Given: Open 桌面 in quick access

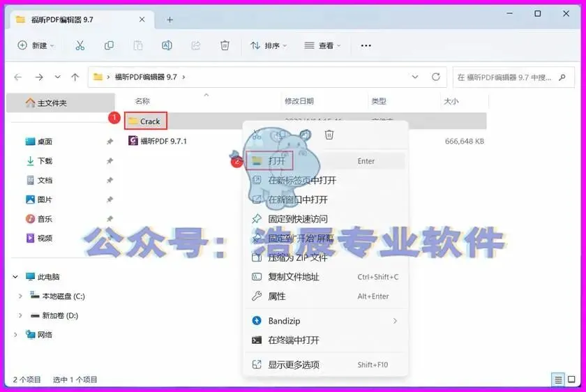Looking at the screenshot, I should point(45,142).
